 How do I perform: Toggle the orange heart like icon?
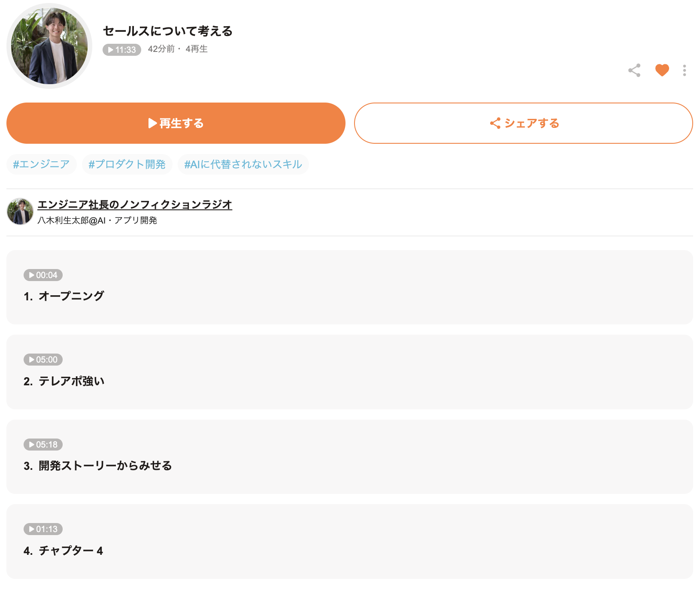click(662, 70)
